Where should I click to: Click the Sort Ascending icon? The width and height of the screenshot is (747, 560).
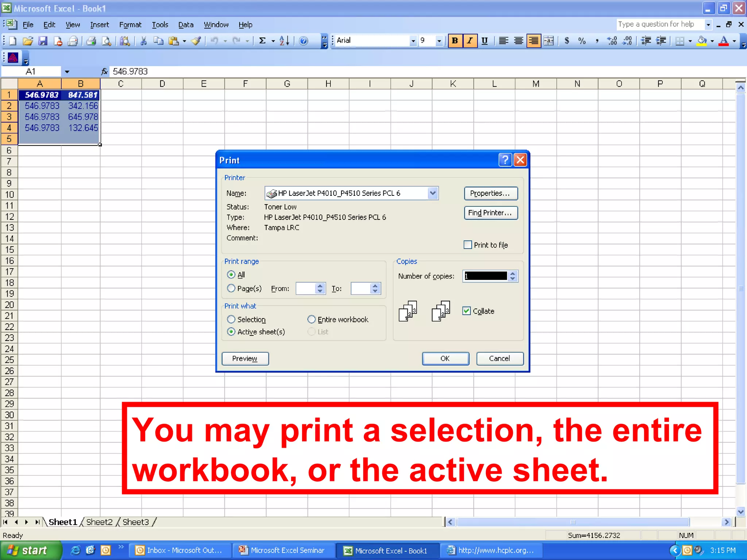(x=285, y=41)
